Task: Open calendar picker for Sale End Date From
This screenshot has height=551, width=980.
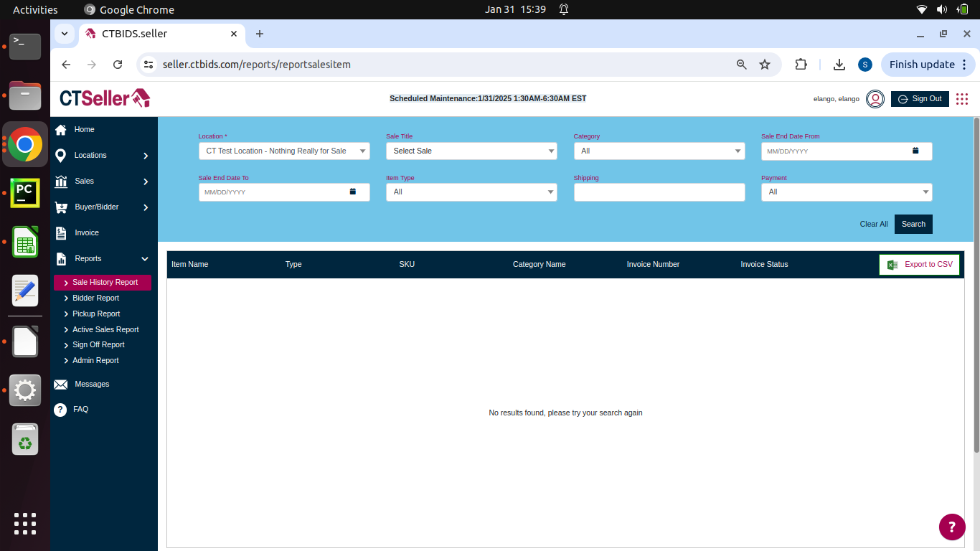Action: [x=915, y=151]
